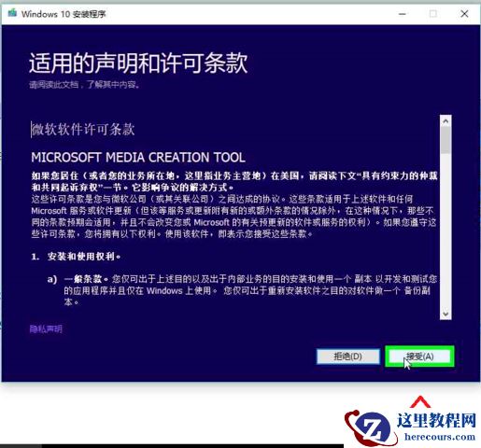Click the license scrollbar up arrow
The height and width of the screenshot is (448, 481).
pyautogui.click(x=446, y=121)
